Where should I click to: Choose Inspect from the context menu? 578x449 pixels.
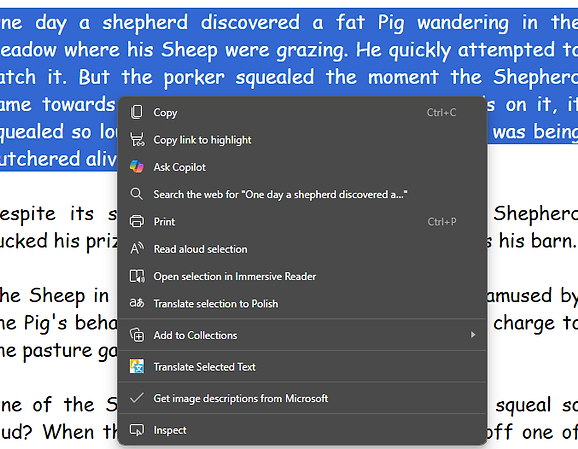(302, 430)
